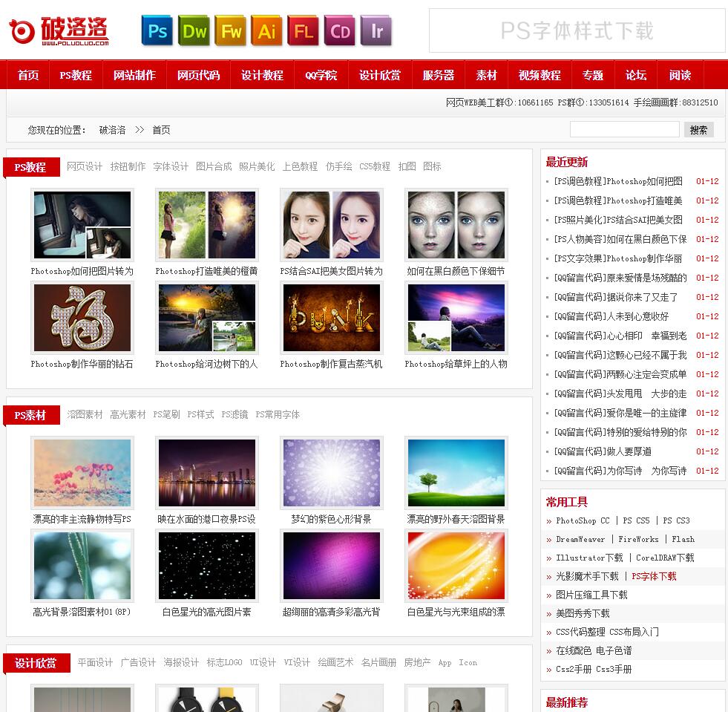Open [QQ留言代码]据说你来了又走了 link

coord(616,297)
